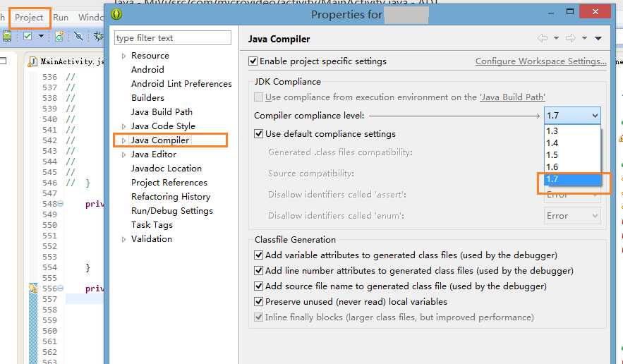Click the restore view icon left of editor

point(4,61)
